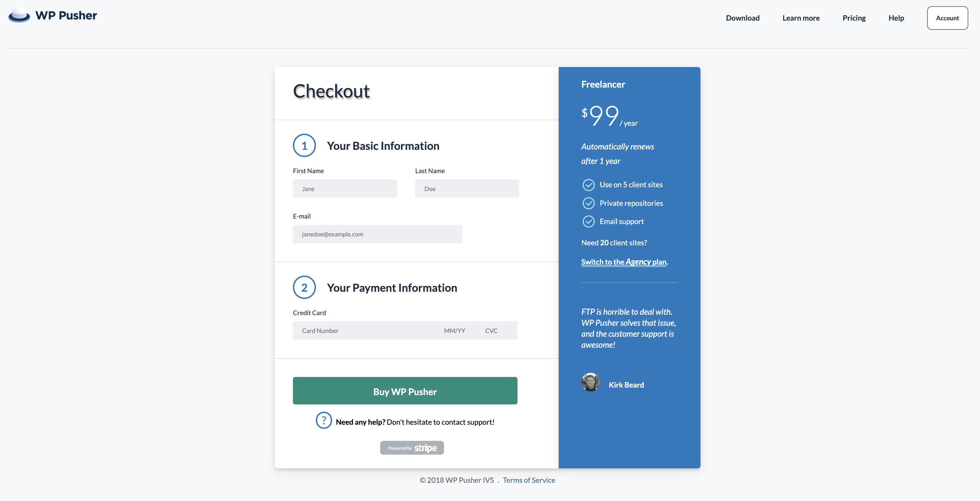Click Kirk Beard's avatar photo
The height and width of the screenshot is (501, 980).
[590, 382]
